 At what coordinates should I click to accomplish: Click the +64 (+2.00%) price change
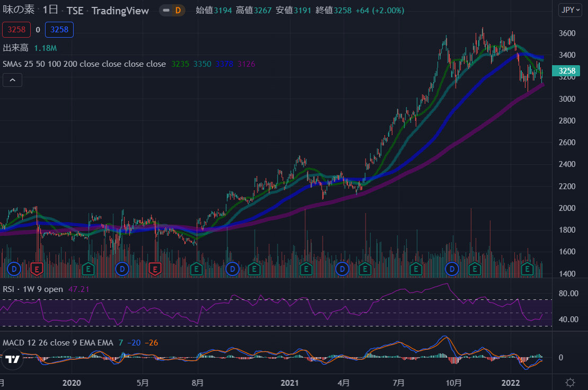[379, 11]
